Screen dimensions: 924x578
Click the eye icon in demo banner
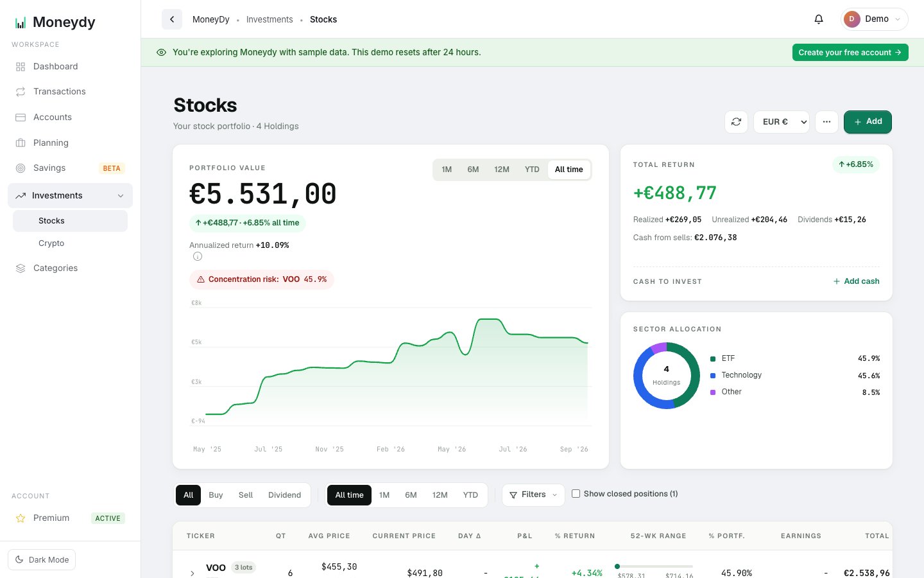[162, 53]
